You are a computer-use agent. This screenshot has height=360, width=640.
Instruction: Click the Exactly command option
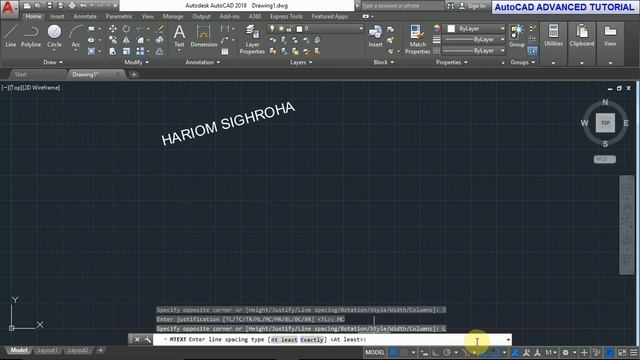[312, 340]
